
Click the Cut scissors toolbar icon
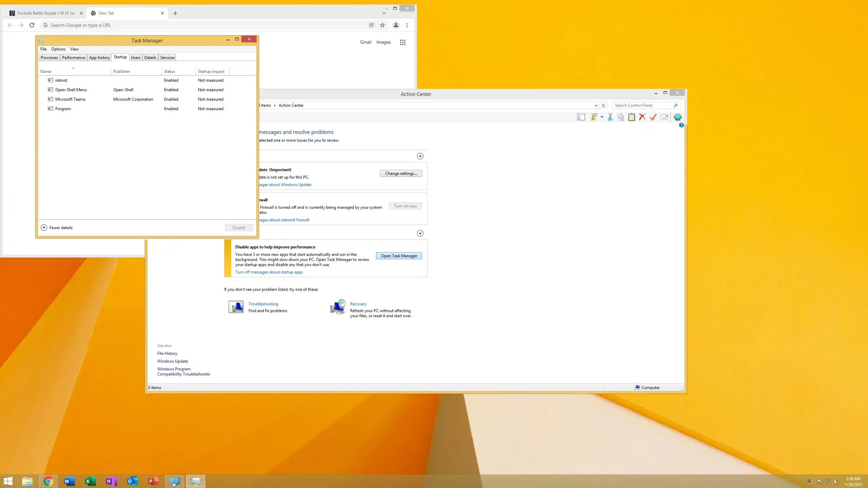click(610, 117)
